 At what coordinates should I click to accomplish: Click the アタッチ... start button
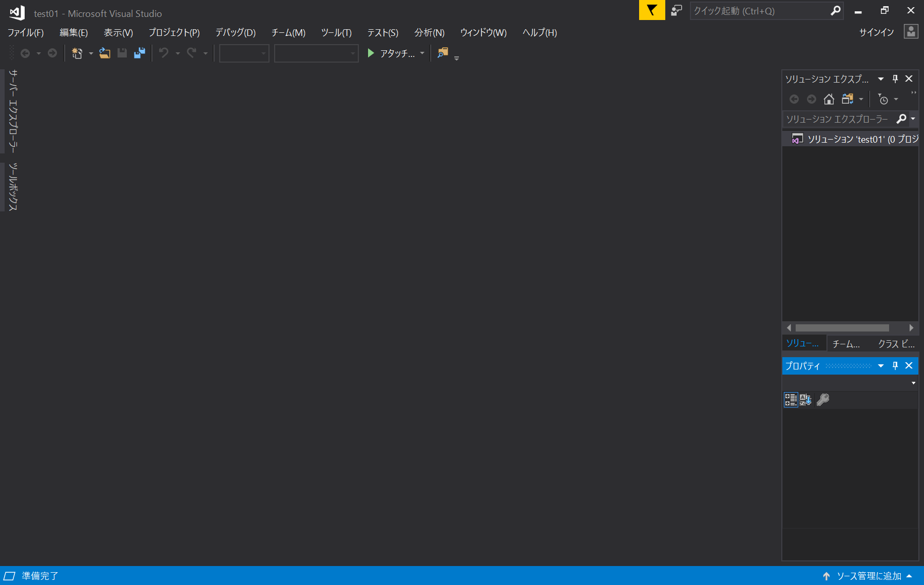coord(392,53)
